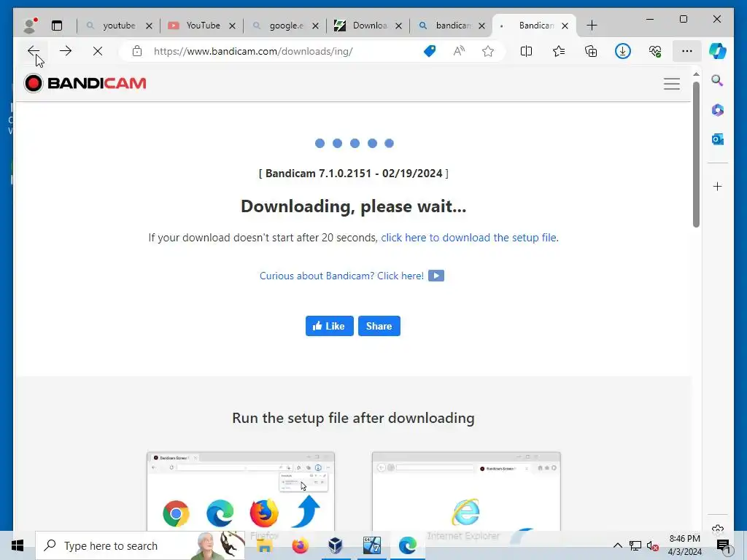
Task: Click the Facebook Share button
Action: (379, 326)
